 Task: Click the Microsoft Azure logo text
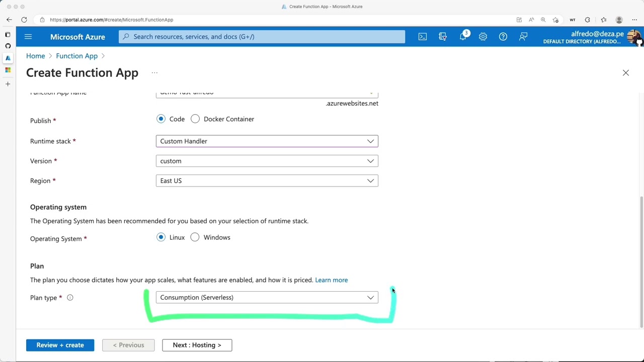pyautogui.click(x=77, y=37)
